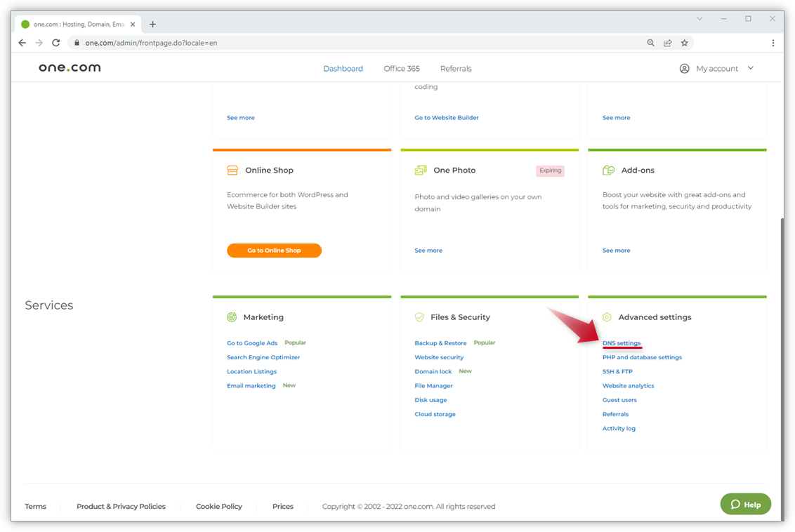Click the Marketing target icon

(232, 317)
